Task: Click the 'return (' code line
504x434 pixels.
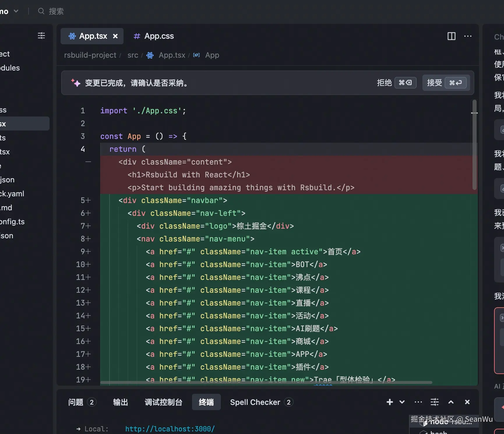Action: point(127,149)
